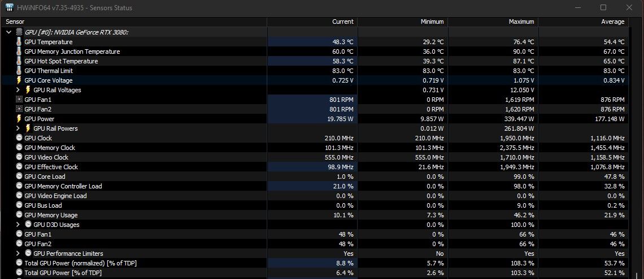Viewport: 644px width, 279px height.
Task: Click the maximum GPU Power value 339.447 W
Action: click(519, 119)
